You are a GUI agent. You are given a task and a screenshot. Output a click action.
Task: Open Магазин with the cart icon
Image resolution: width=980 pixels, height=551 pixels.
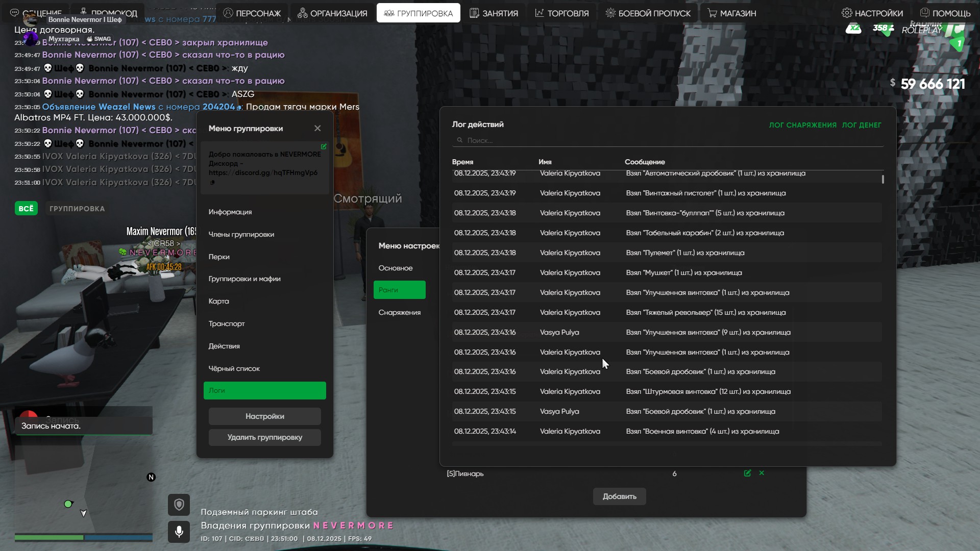pos(731,13)
